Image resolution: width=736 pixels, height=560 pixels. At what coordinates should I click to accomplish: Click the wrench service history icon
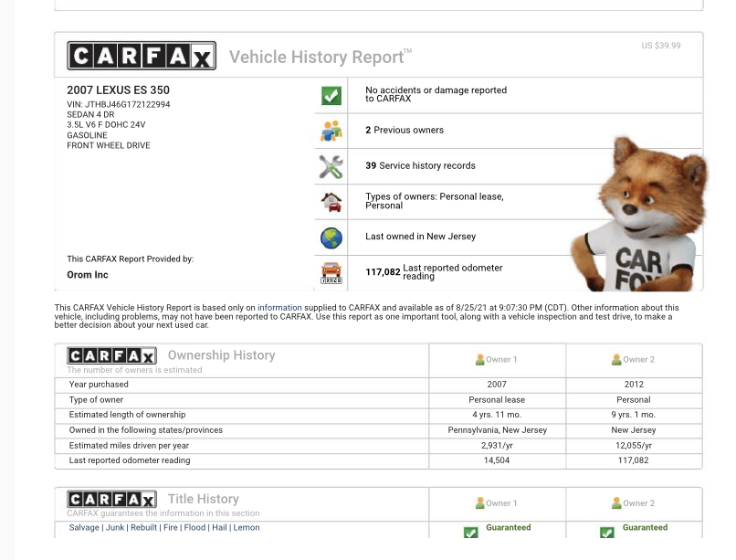pos(331,166)
